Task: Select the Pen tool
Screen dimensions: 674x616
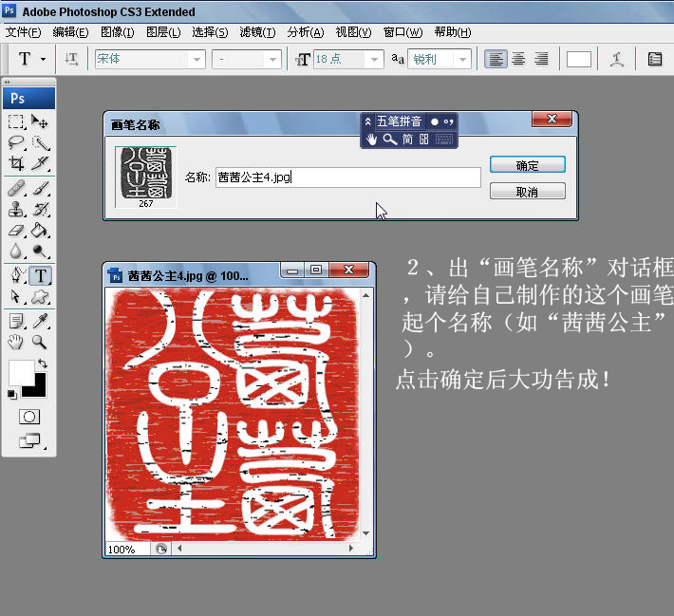Action: tap(16, 275)
